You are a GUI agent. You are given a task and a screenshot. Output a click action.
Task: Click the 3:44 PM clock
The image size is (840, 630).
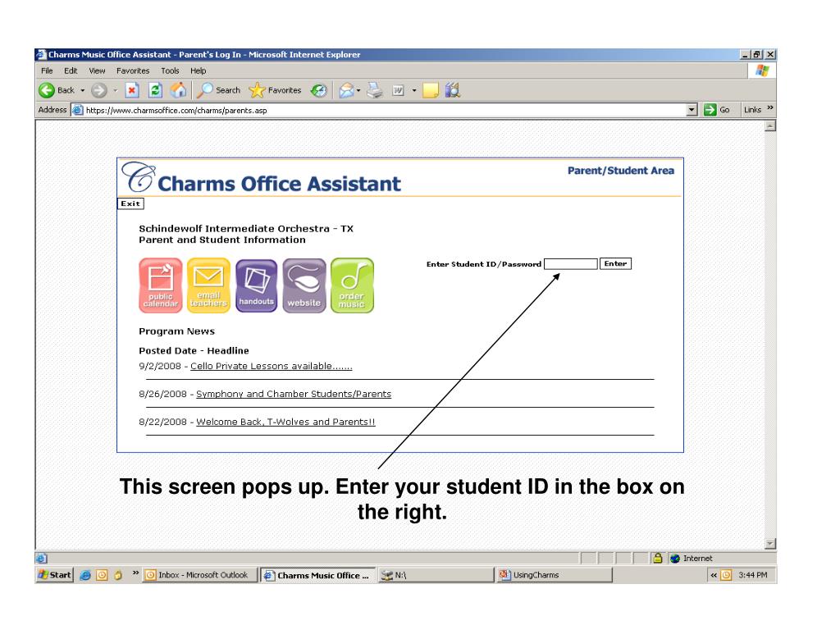point(753,575)
